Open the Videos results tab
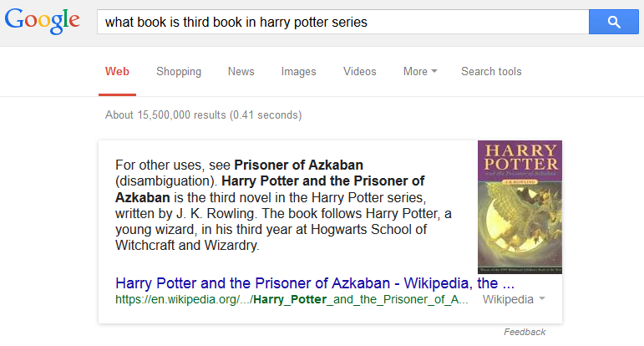Viewport: 644px width, 346px height. (360, 71)
